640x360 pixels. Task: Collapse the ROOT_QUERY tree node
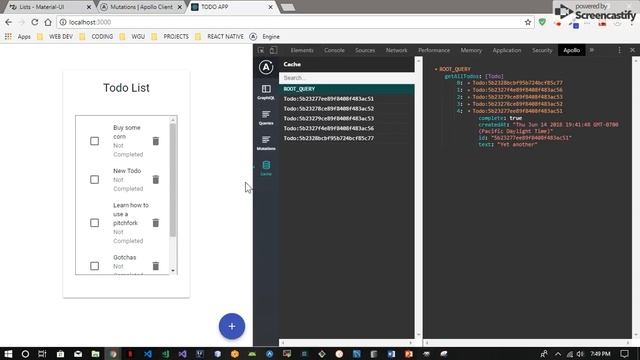(x=436, y=69)
